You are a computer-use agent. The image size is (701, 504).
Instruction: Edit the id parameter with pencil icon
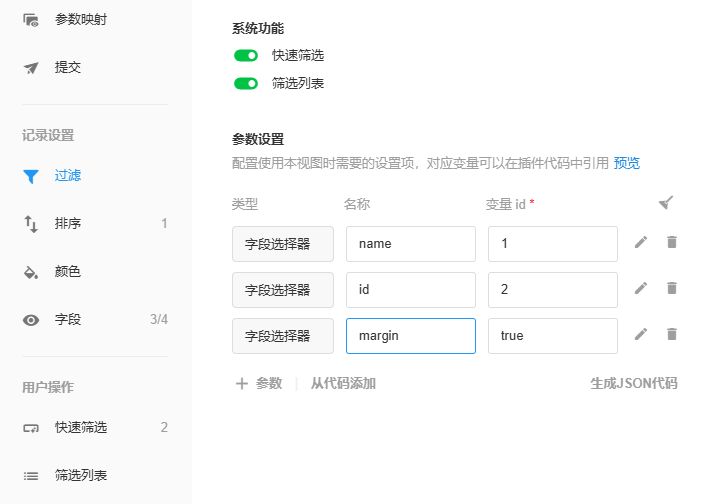641,288
